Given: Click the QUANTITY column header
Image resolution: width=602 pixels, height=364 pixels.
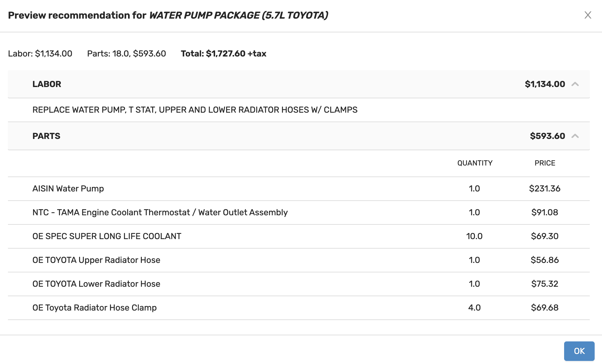Looking at the screenshot, I should point(475,163).
